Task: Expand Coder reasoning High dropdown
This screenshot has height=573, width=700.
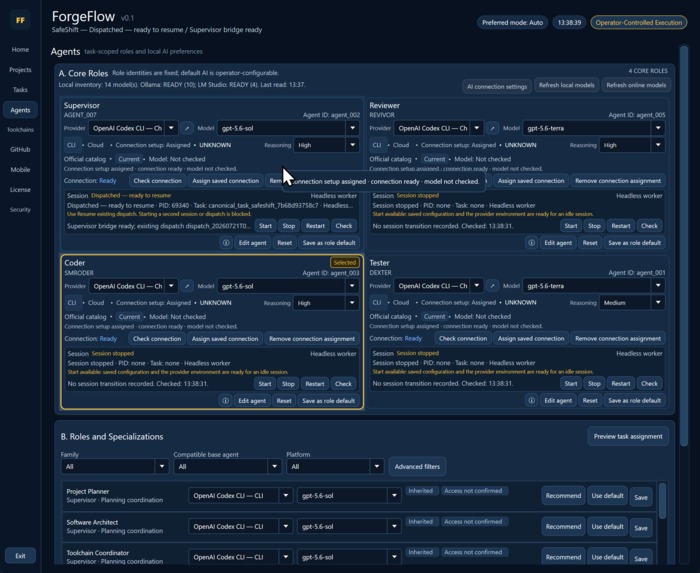Action: (x=352, y=303)
